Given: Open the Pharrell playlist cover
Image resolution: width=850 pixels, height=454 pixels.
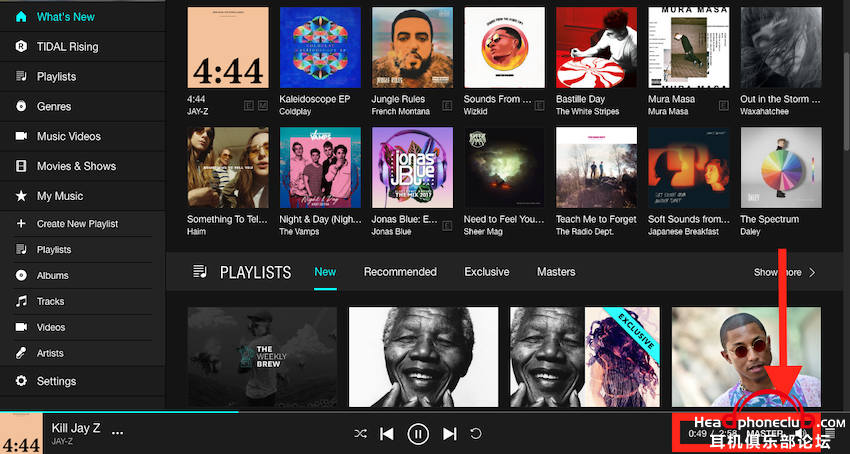Looking at the screenshot, I should pyautogui.click(x=746, y=357).
